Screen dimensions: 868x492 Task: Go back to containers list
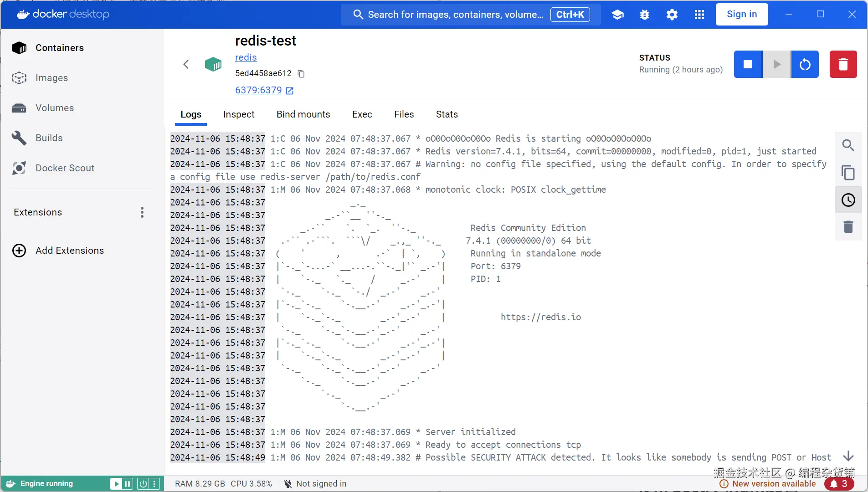pyautogui.click(x=186, y=64)
